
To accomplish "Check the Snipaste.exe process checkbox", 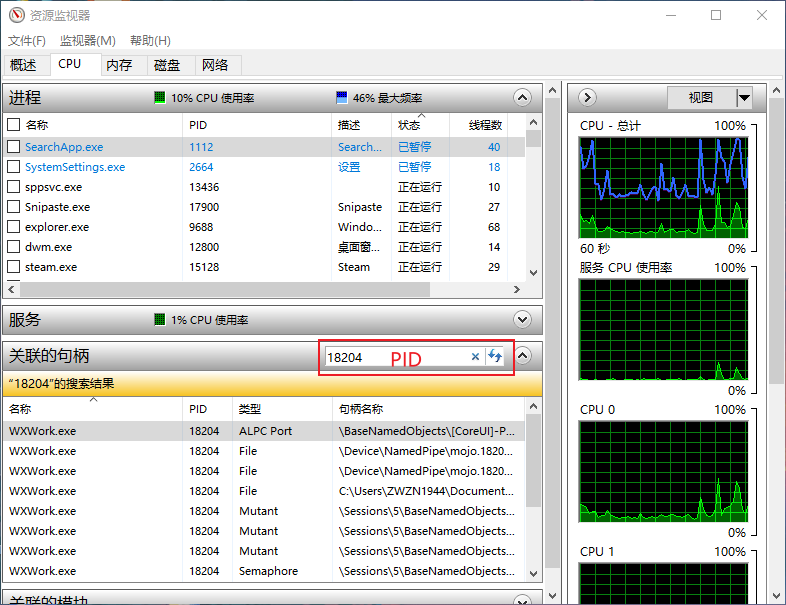I will [x=14, y=207].
